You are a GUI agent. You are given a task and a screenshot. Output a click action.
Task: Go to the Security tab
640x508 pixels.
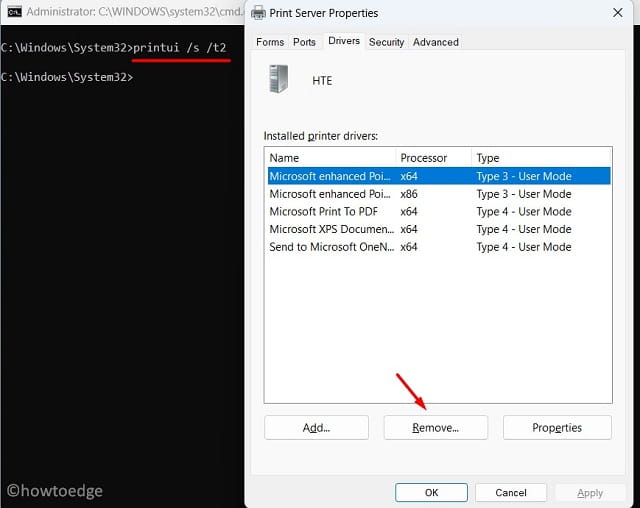point(386,42)
